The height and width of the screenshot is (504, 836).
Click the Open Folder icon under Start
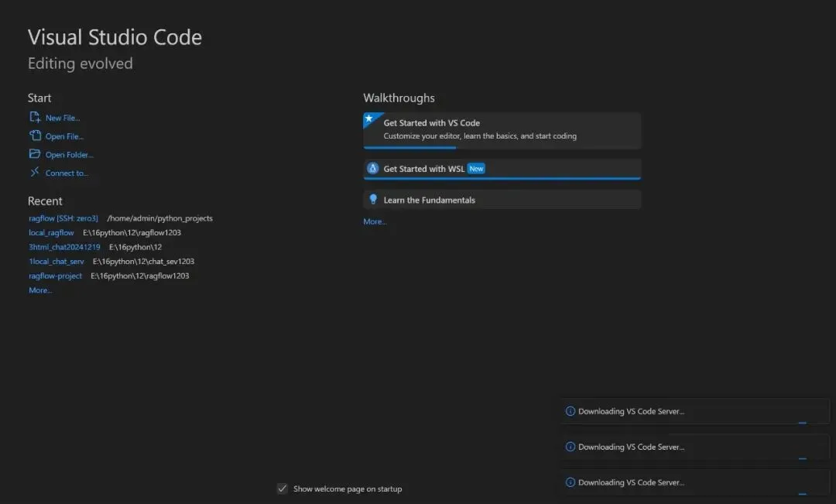pos(35,153)
